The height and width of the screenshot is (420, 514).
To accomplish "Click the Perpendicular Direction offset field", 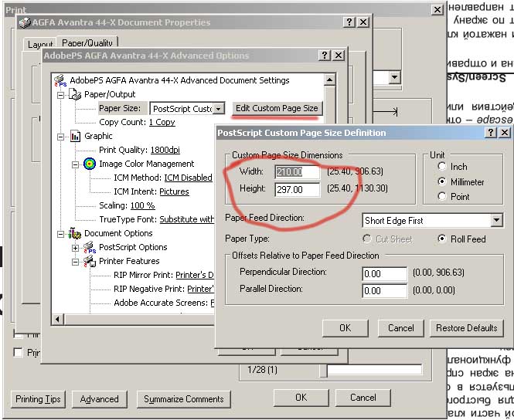I will (384, 273).
